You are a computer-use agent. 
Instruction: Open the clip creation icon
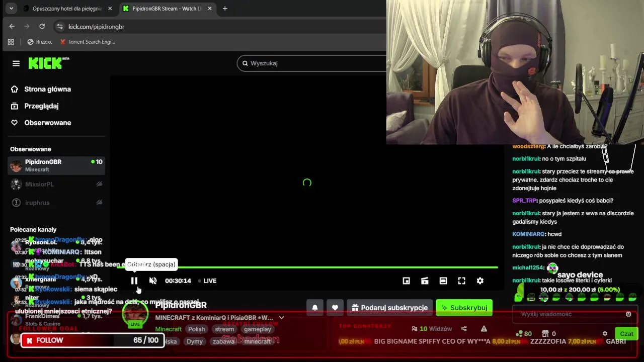tap(425, 281)
